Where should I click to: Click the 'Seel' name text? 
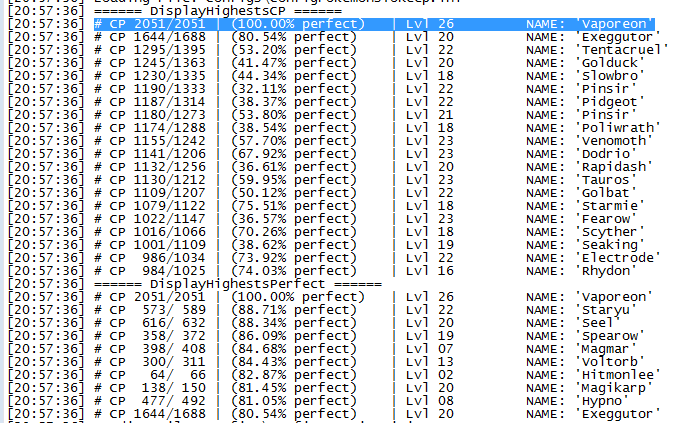coord(598,323)
